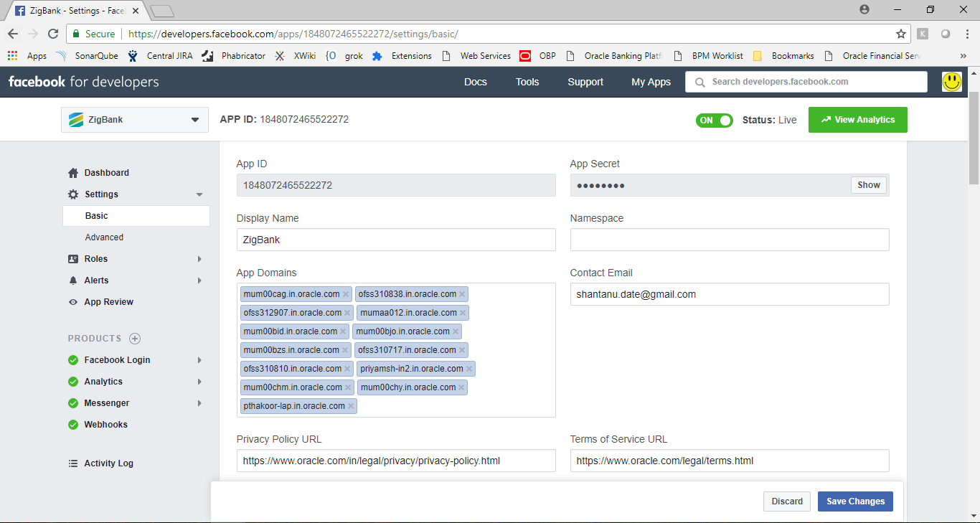Click the Display Name field
Viewport: 980px width, 523px height.
(396, 240)
